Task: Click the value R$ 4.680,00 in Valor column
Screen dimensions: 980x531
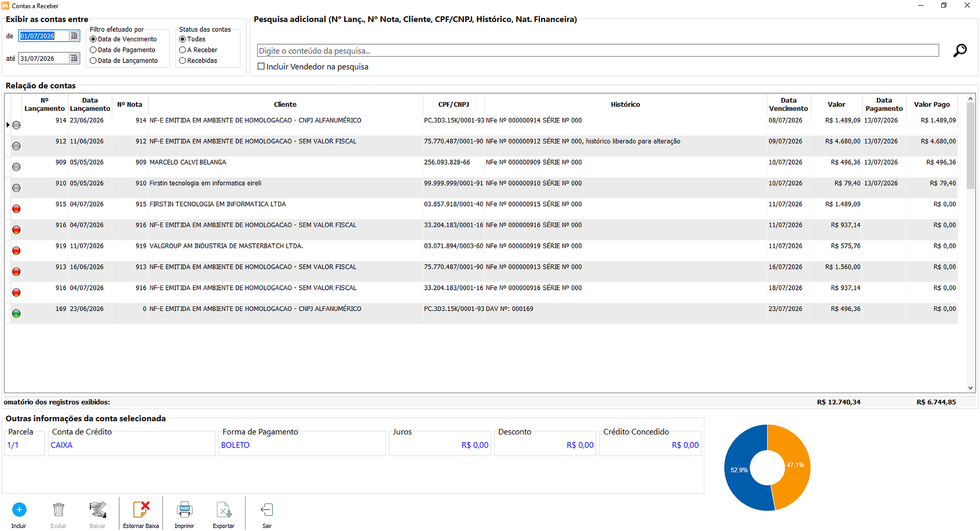Action: tap(843, 141)
